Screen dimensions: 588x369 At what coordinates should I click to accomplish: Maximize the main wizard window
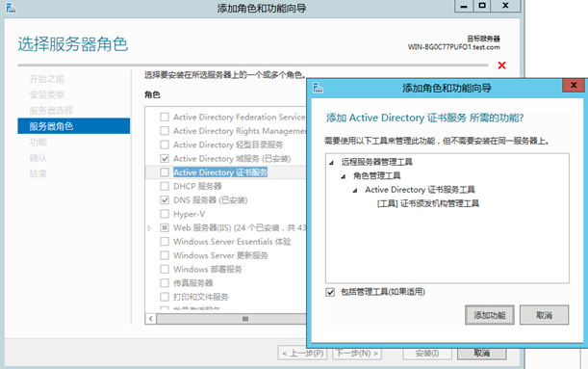pos(482,6)
